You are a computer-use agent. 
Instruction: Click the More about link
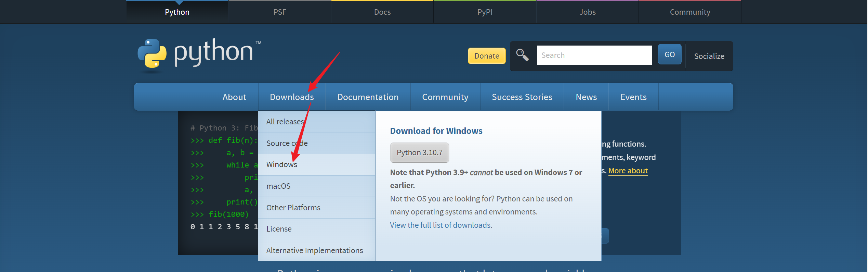pos(628,171)
